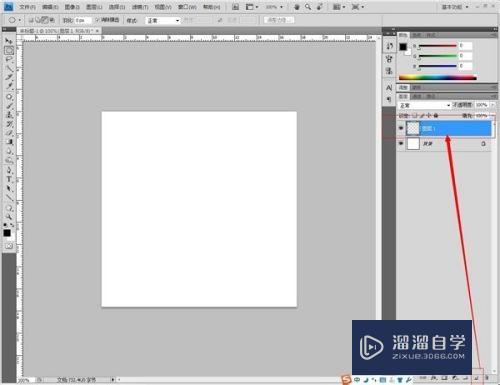The width and height of the screenshot is (500, 385).
Task: Toggle lock all padlock icon
Action: [436, 115]
